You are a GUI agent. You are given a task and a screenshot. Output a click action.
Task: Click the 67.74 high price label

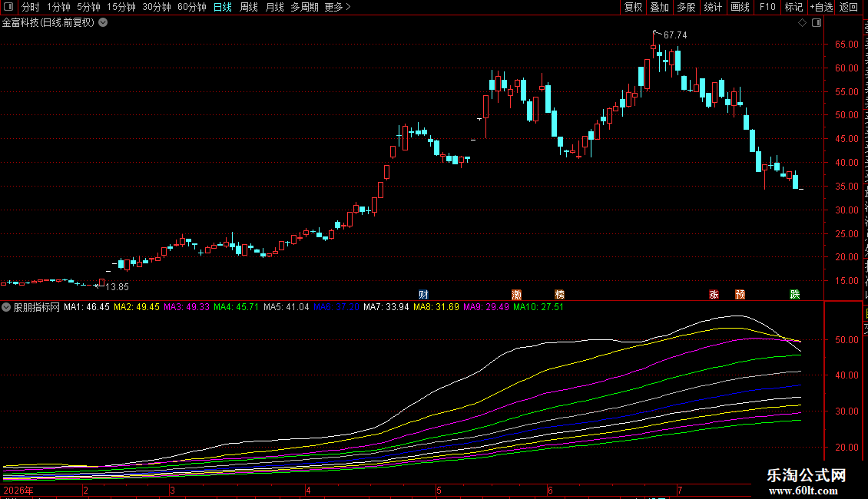pyautogui.click(x=675, y=35)
